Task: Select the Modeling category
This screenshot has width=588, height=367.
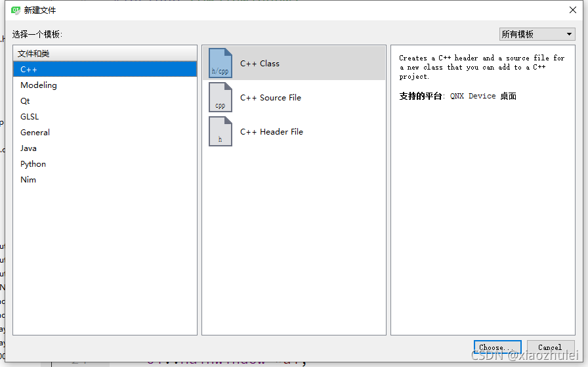Action: pyautogui.click(x=105, y=85)
